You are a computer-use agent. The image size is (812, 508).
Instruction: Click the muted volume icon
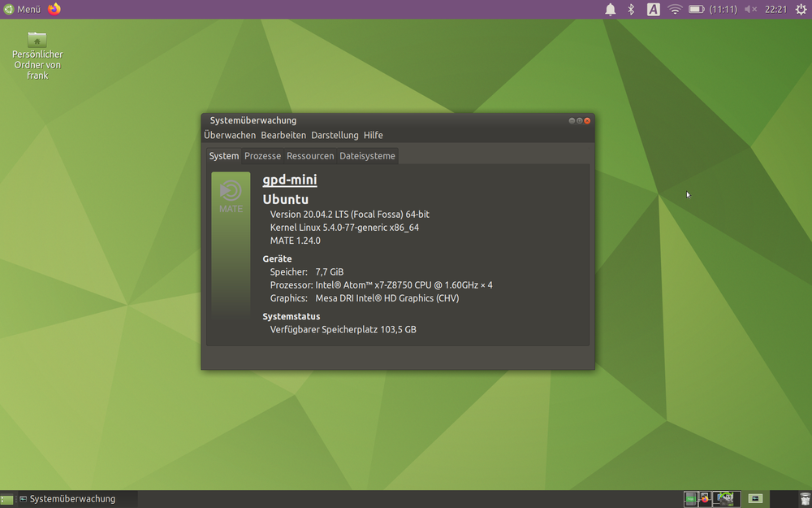coord(750,10)
